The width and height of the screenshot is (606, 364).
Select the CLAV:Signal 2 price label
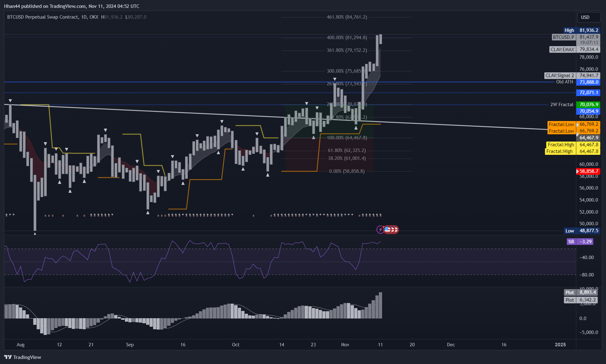click(572, 76)
